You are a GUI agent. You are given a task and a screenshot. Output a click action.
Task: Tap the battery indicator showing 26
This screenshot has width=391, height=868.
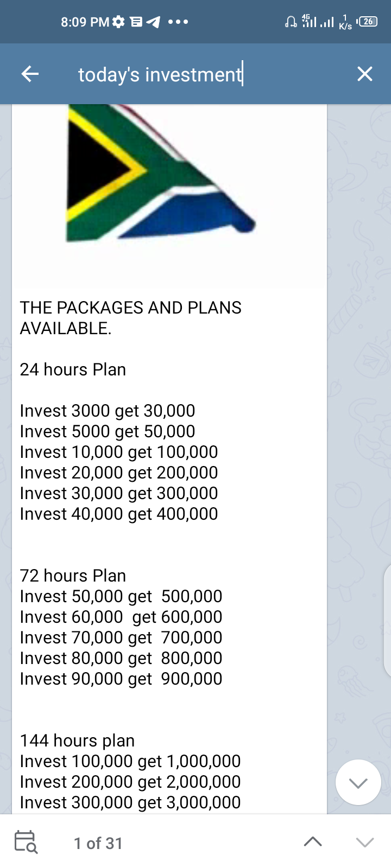[368, 22]
